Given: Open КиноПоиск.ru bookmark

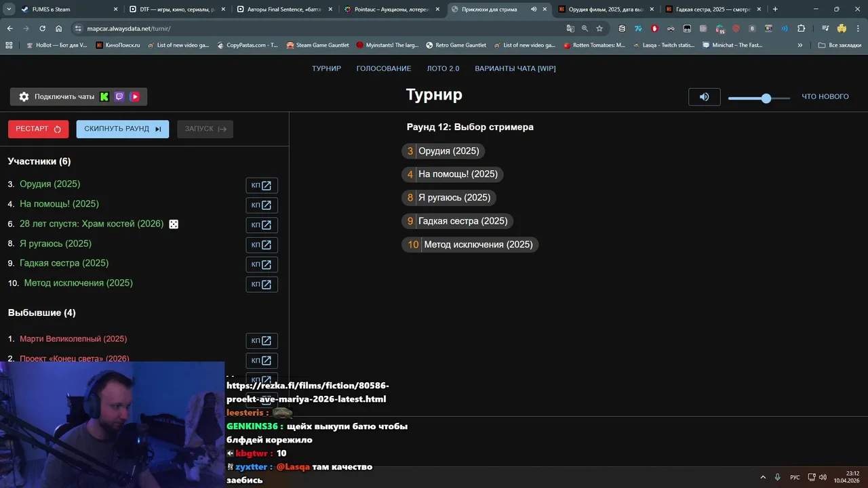Looking at the screenshot, I should pos(118,45).
